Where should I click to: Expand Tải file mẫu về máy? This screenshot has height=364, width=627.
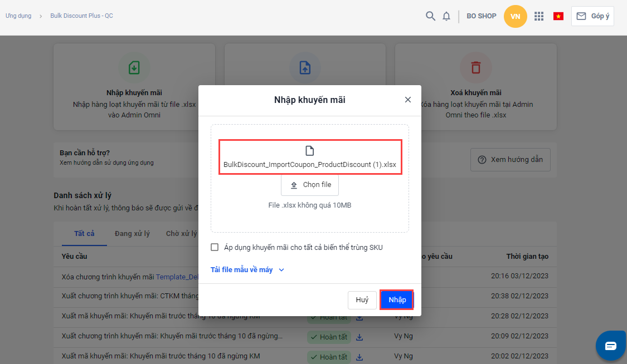tap(247, 270)
